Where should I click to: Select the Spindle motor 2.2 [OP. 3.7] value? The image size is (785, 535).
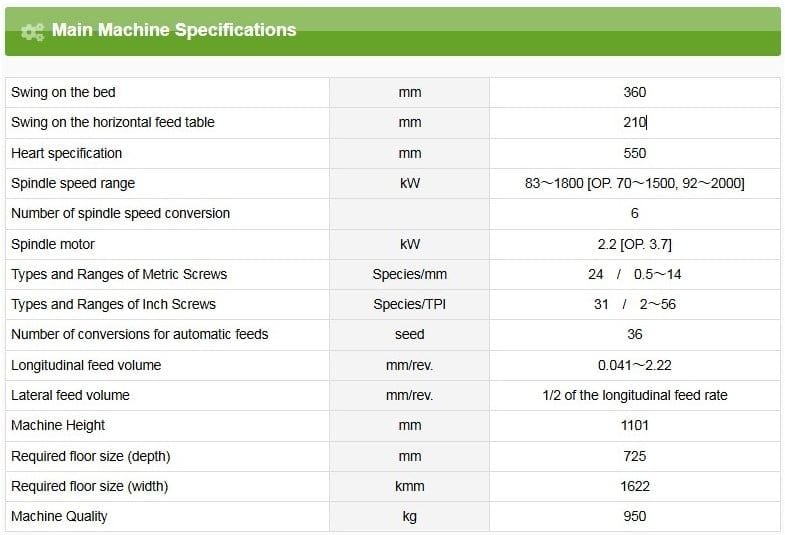pyautogui.click(x=634, y=244)
